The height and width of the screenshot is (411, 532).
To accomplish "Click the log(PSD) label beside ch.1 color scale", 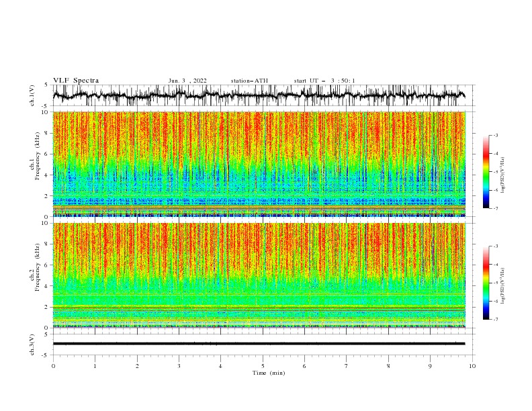I will pyautogui.click(x=502, y=175).
